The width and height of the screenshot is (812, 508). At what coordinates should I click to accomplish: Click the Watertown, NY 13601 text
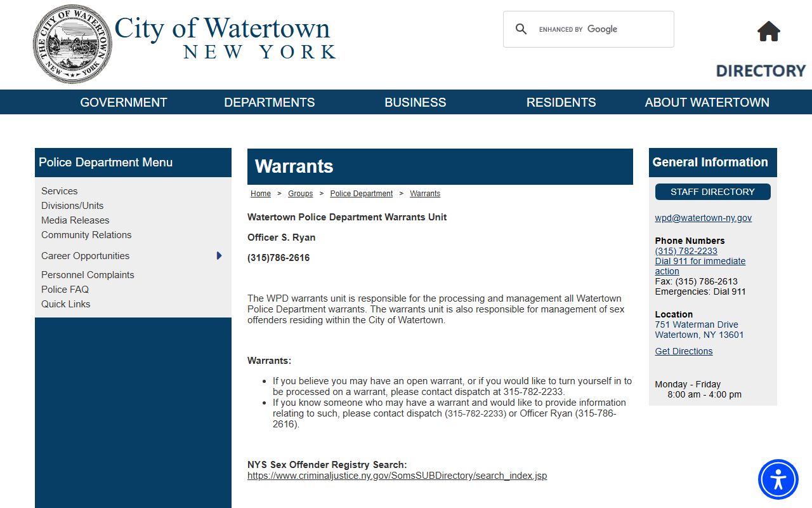(700, 335)
